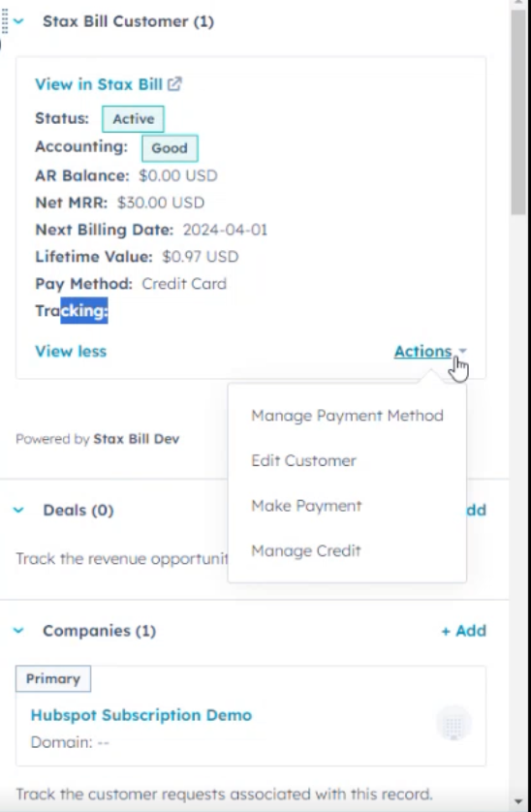The width and height of the screenshot is (531, 812).
Task: Collapse the Companies section chevron
Action: tap(18, 631)
